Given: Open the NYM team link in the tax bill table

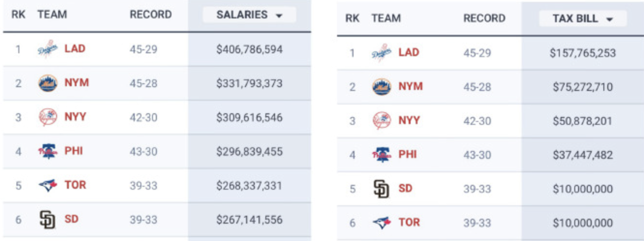Looking at the screenshot, I should click(410, 87).
